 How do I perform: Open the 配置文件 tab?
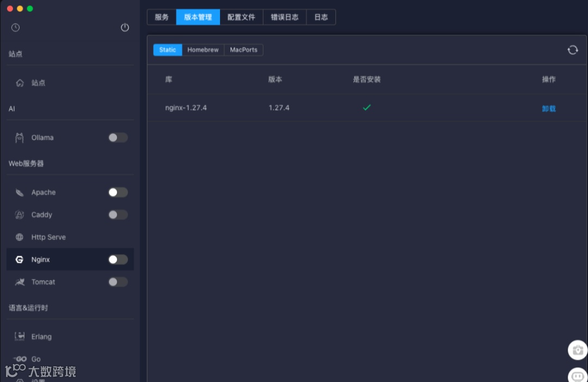tap(242, 17)
